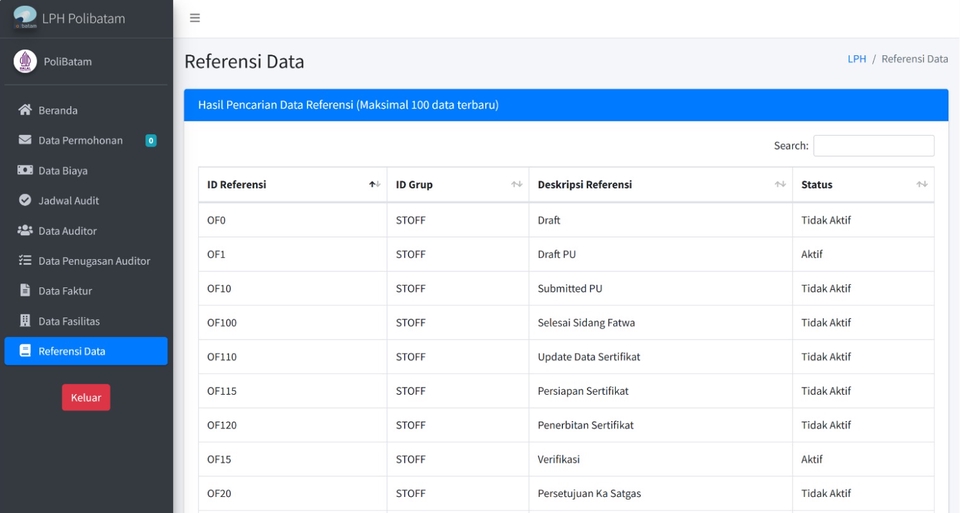Click the Submitted PU description cell
Image resolution: width=960 pixels, height=513 pixels.
(661, 288)
